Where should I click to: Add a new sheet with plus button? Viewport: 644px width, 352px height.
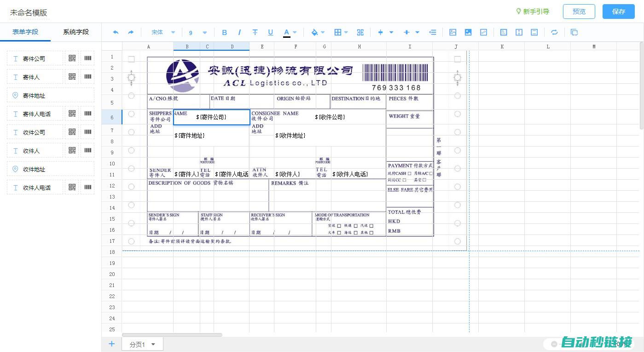[111, 344]
